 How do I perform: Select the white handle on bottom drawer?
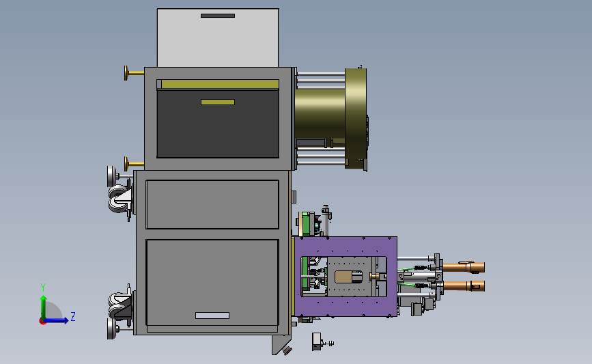[212, 316]
